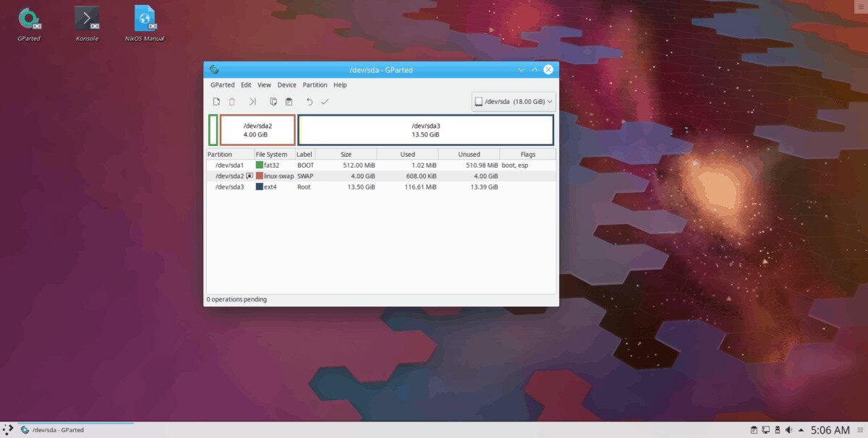Click the clock showing 5:06 AM
This screenshot has height=438, width=868.
[830, 430]
